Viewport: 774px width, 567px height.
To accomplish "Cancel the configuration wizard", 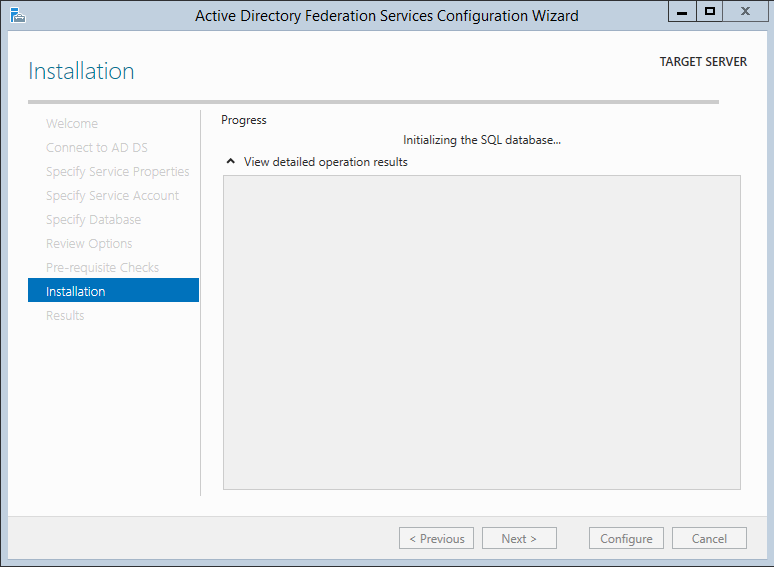I will [709, 538].
